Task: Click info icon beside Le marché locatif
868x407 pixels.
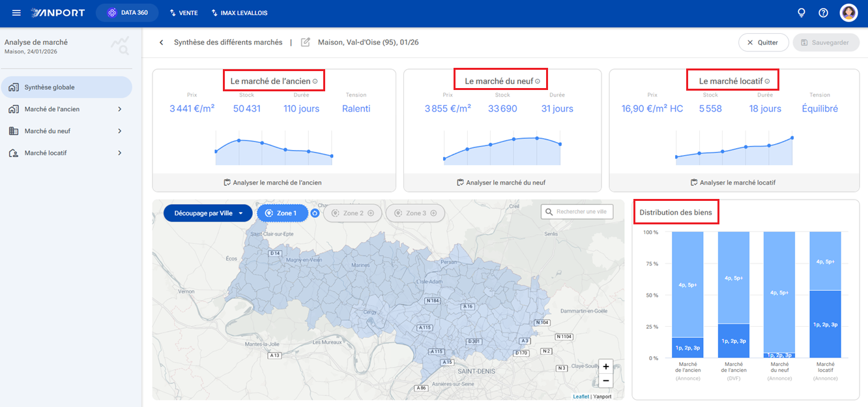Action: [767, 82]
